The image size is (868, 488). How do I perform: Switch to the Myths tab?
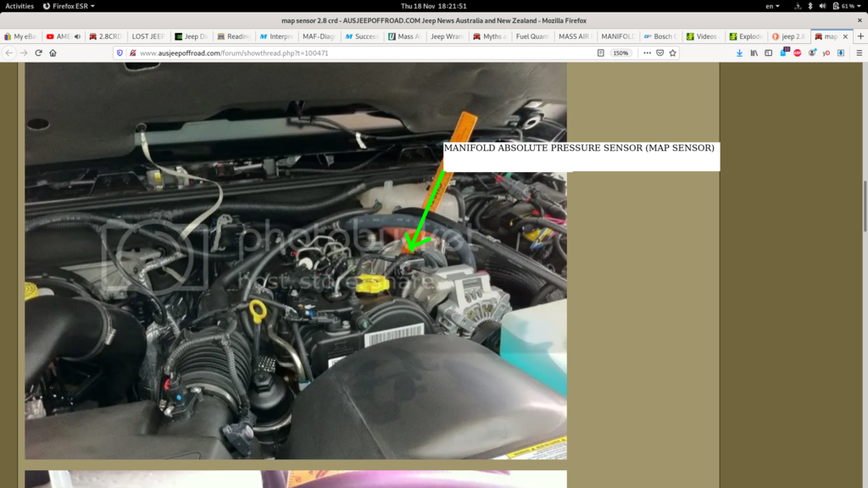(489, 36)
